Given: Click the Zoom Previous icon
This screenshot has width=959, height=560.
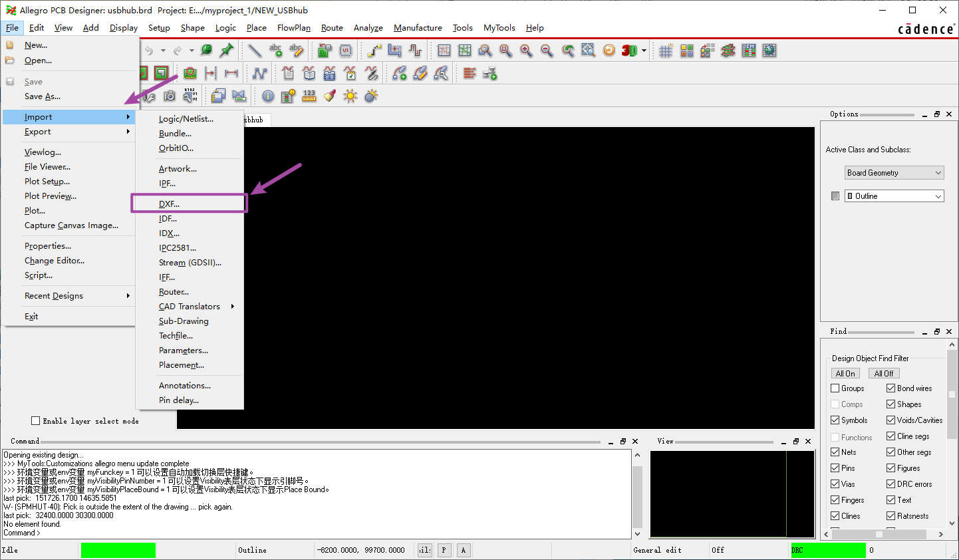Looking at the screenshot, I should (567, 51).
